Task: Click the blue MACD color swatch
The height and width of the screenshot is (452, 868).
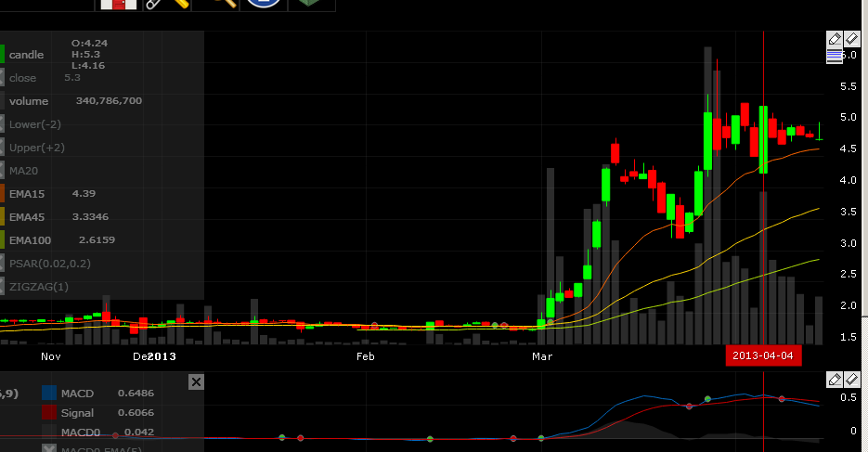Action: point(49,393)
